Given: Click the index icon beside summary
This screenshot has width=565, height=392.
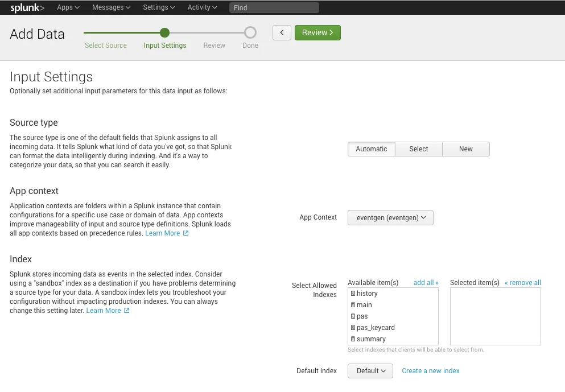Looking at the screenshot, I should tap(354, 339).
